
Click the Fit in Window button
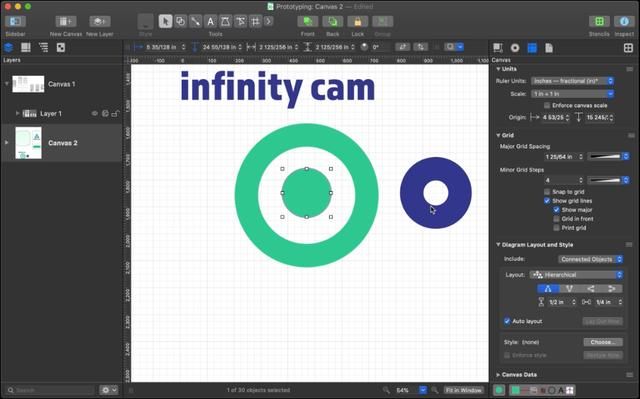[x=464, y=390]
